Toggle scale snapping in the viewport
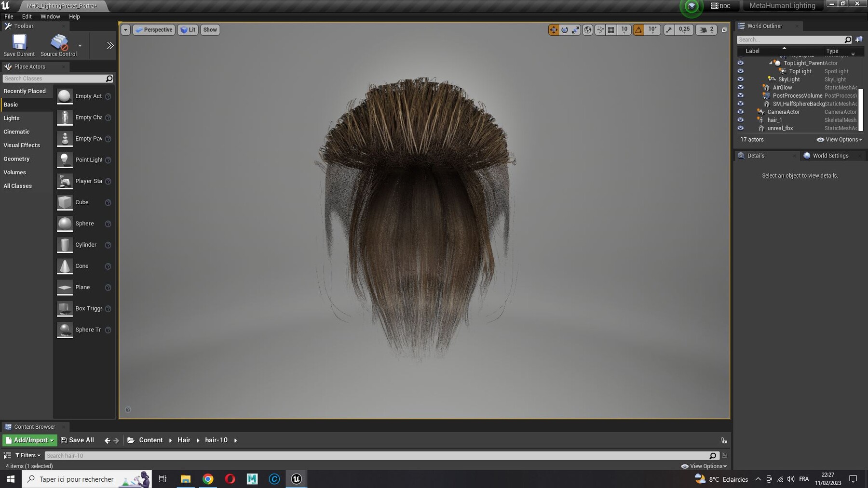The image size is (868, 488). click(x=669, y=30)
